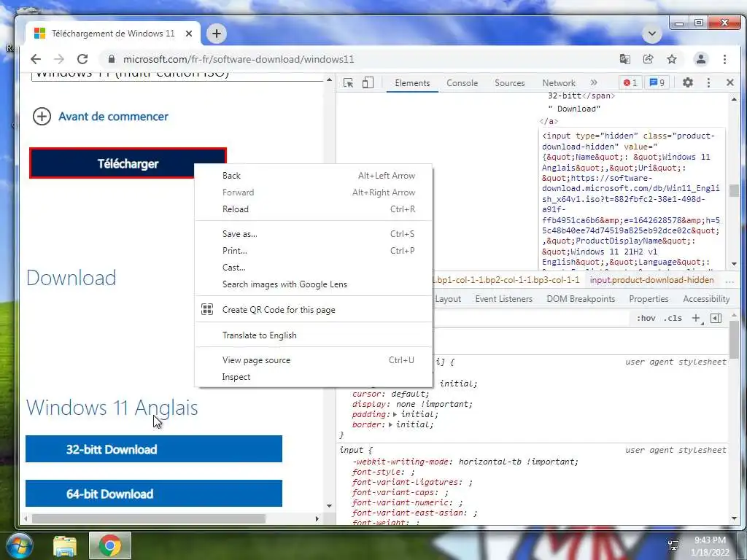Click the breadcrumb overflow ellipsis
This screenshot has width=747, height=560.
(x=729, y=281)
